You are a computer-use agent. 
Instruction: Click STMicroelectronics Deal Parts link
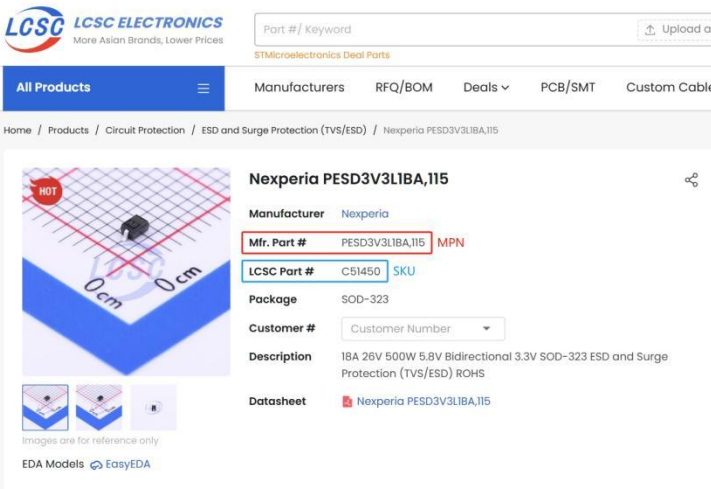pyautogui.click(x=322, y=55)
